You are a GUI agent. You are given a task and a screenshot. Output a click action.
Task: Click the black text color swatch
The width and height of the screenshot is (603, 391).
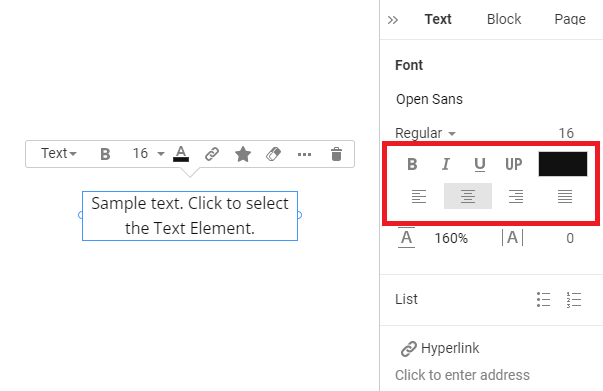pos(563,164)
